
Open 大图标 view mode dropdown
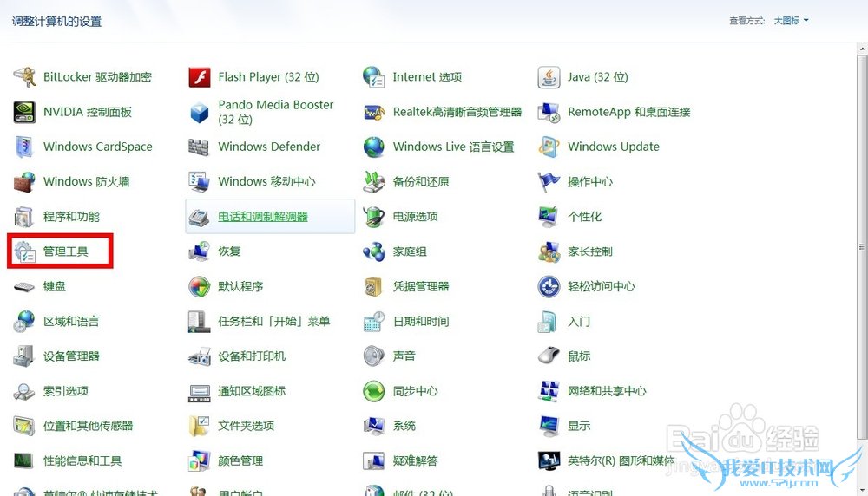pos(791,21)
